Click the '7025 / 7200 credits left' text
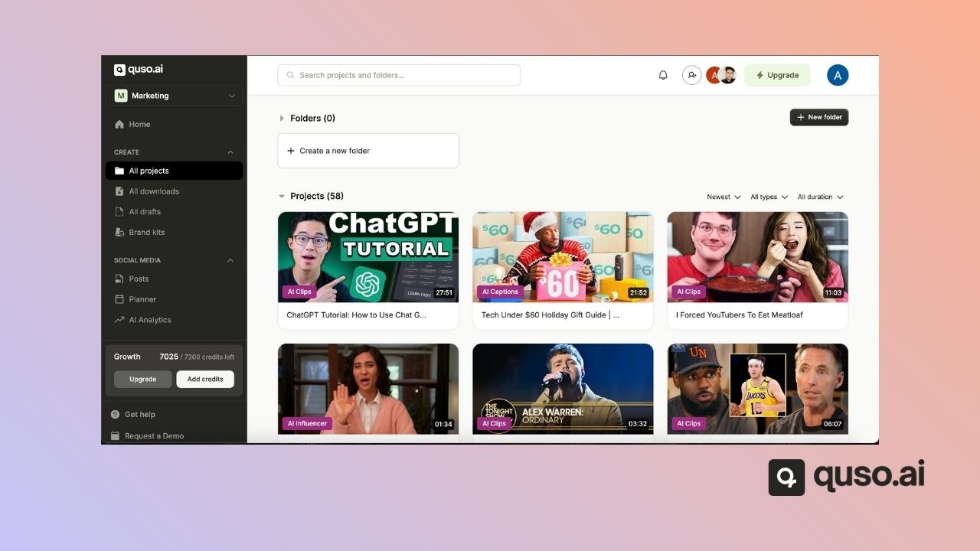980x551 pixels. tap(197, 357)
